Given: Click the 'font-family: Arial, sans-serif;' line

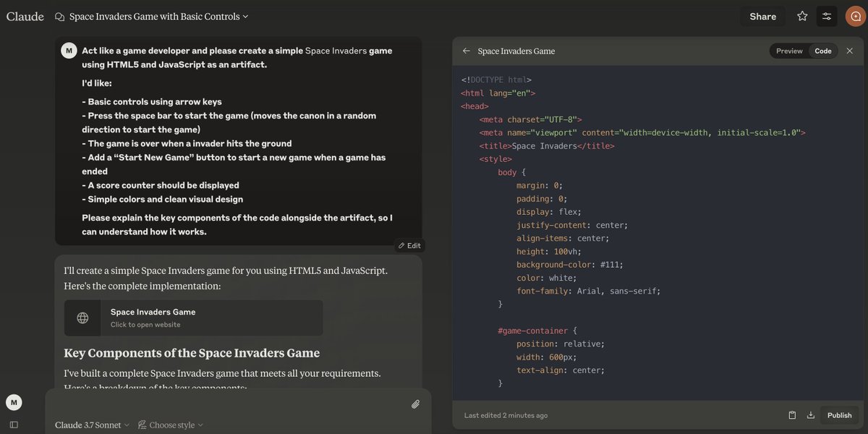Looking at the screenshot, I should pyautogui.click(x=589, y=291).
